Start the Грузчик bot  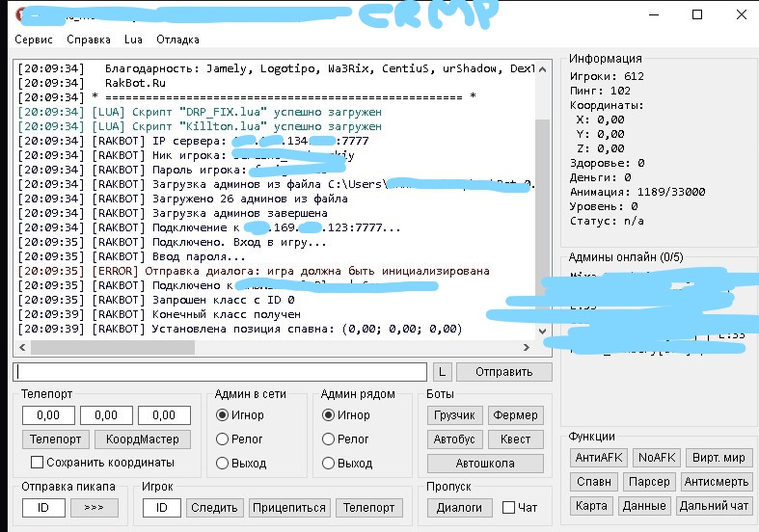coord(454,415)
